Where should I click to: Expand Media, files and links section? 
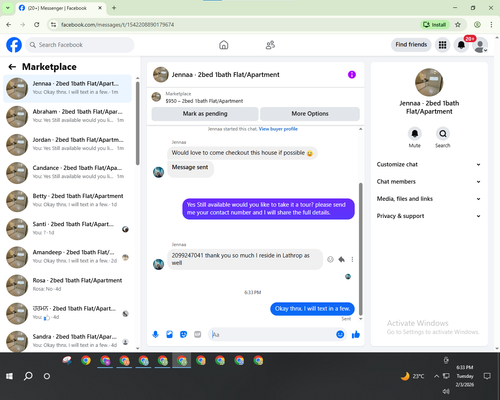point(429,199)
